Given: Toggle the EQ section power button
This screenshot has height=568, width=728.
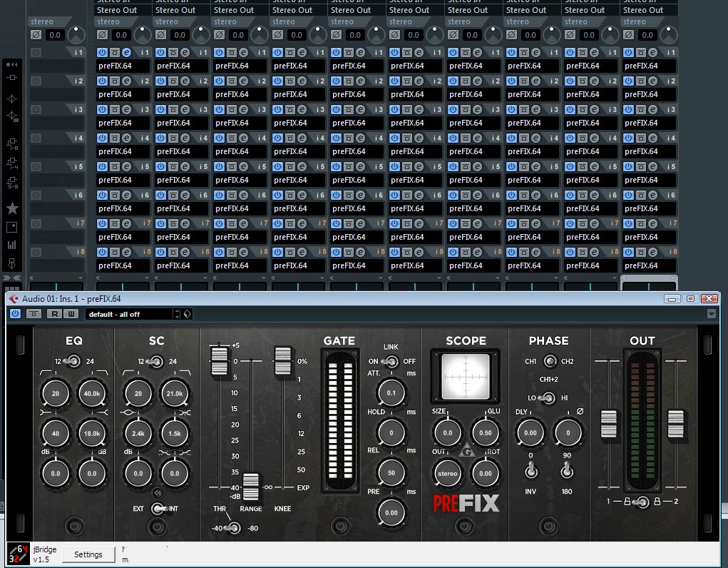Looking at the screenshot, I should [x=74, y=526].
